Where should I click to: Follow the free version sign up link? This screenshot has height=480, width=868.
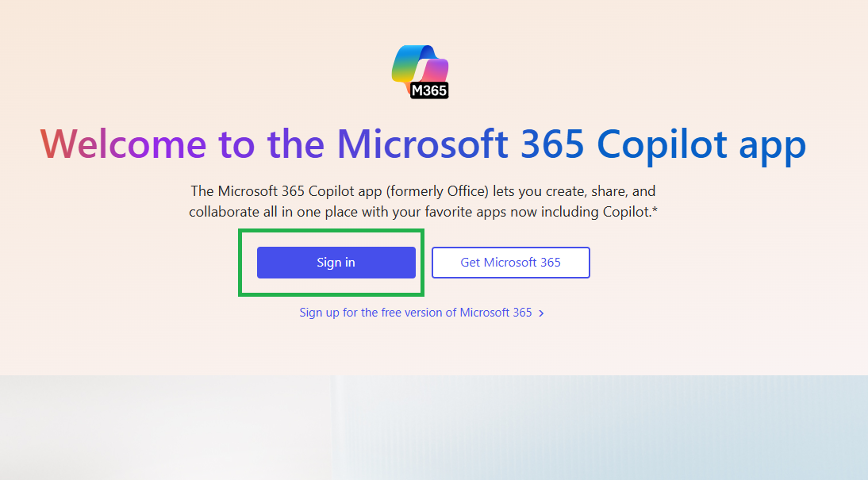pos(416,313)
